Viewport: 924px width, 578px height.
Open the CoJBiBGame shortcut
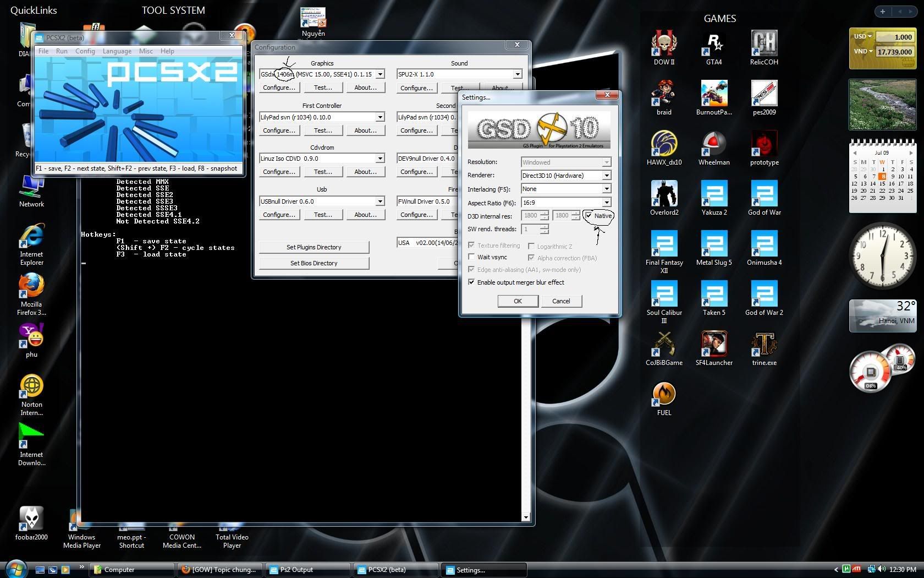pos(664,348)
